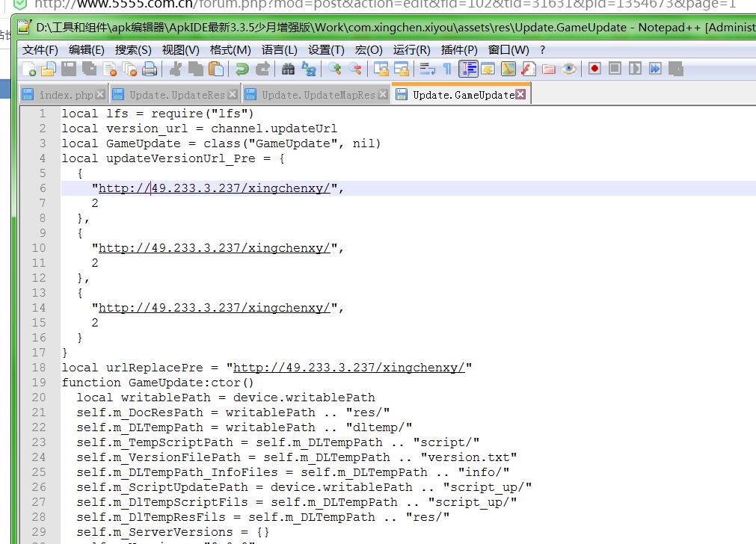The image size is (756, 544).
Task: Click the URL link on line 10
Action: [x=214, y=248]
